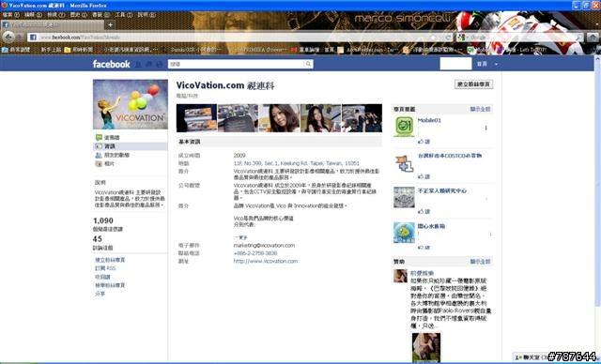Click the Mobile01 page name link
The height and width of the screenshot is (364, 601).
(x=429, y=120)
